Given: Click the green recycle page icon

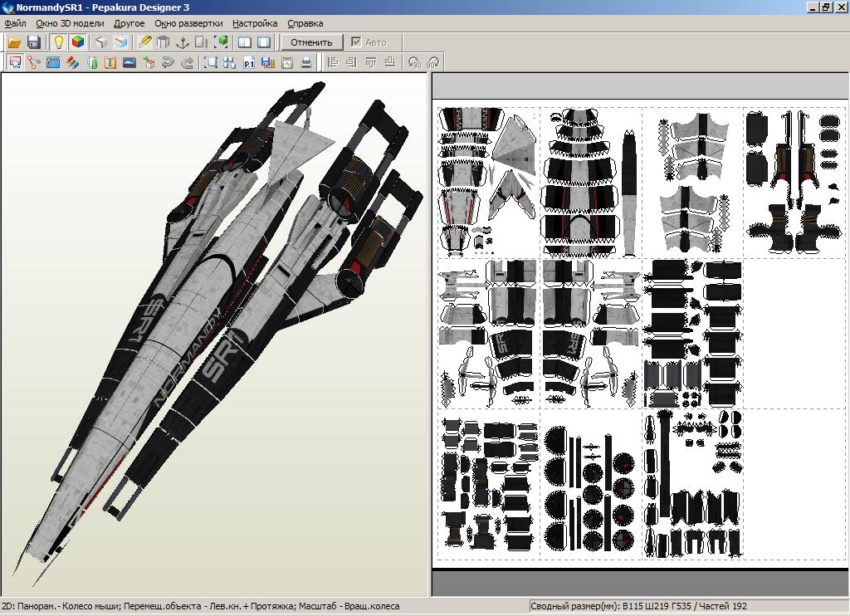Looking at the screenshot, I should click(x=287, y=62).
